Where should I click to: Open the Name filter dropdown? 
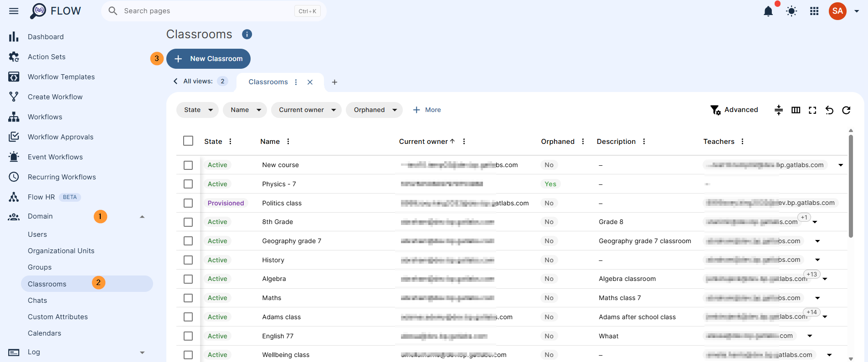pyautogui.click(x=245, y=110)
